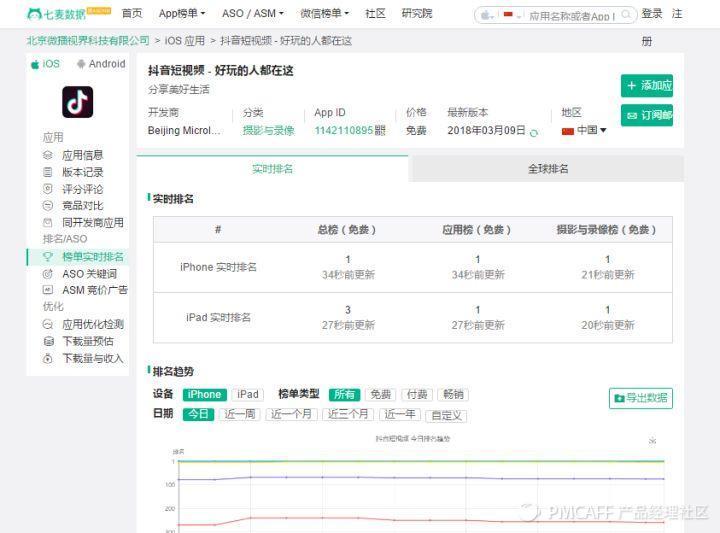Click the iOS 应用 breadcrumb link

pyautogui.click(x=185, y=41)
